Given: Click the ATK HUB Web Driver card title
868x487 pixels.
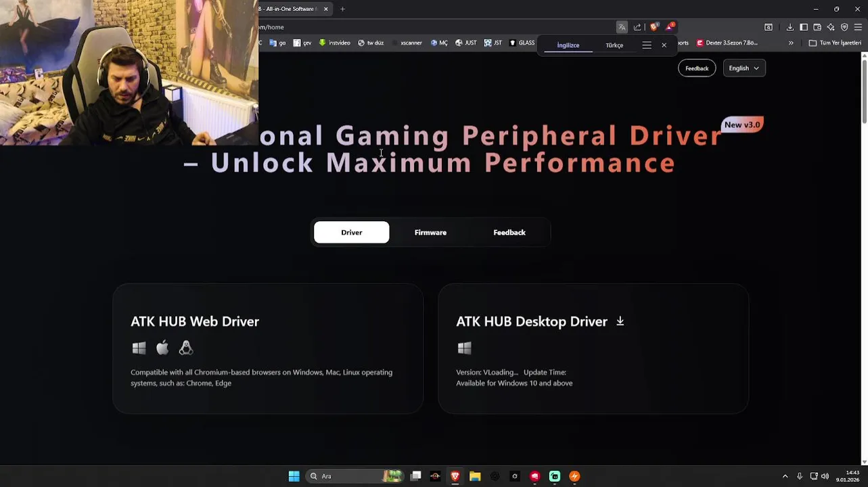Looking at the screenshot, I should pos(195,321).
